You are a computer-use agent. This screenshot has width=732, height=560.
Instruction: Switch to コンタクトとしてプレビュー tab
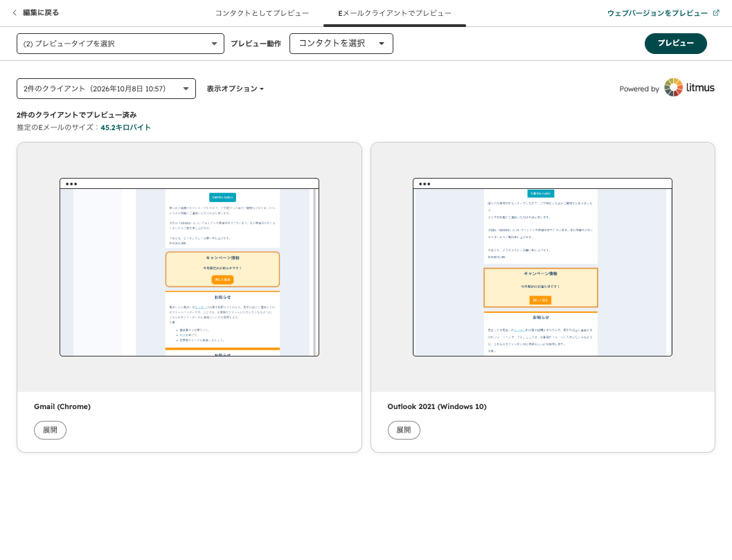pos(262,13)
